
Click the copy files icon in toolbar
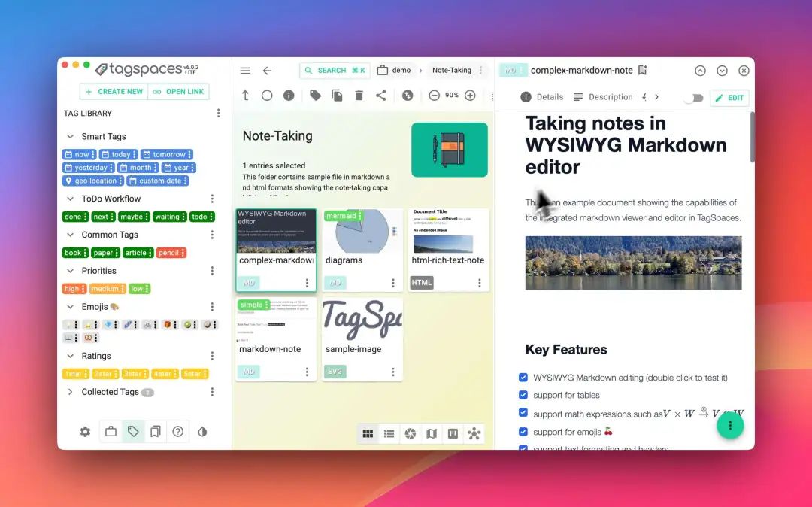(x=337, y=96)
